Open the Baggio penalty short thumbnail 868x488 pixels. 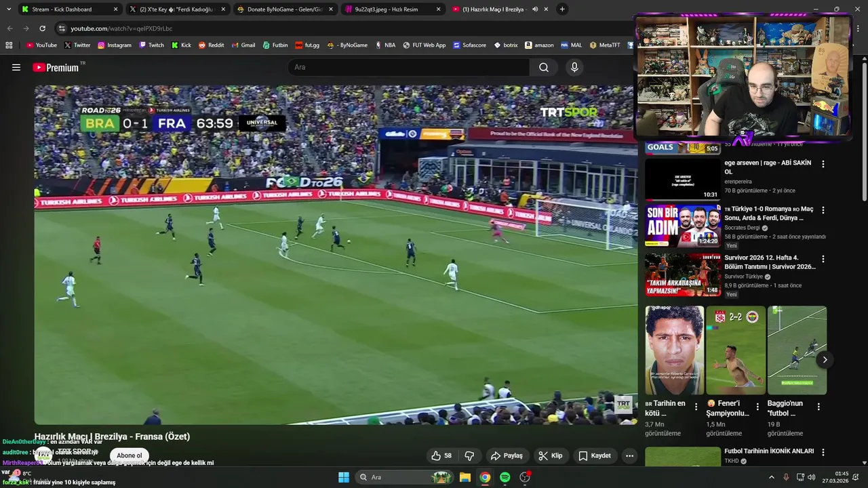(x=797, y=350)
